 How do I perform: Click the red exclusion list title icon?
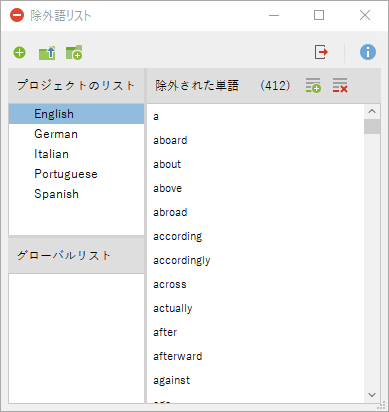tap(17, 15)
